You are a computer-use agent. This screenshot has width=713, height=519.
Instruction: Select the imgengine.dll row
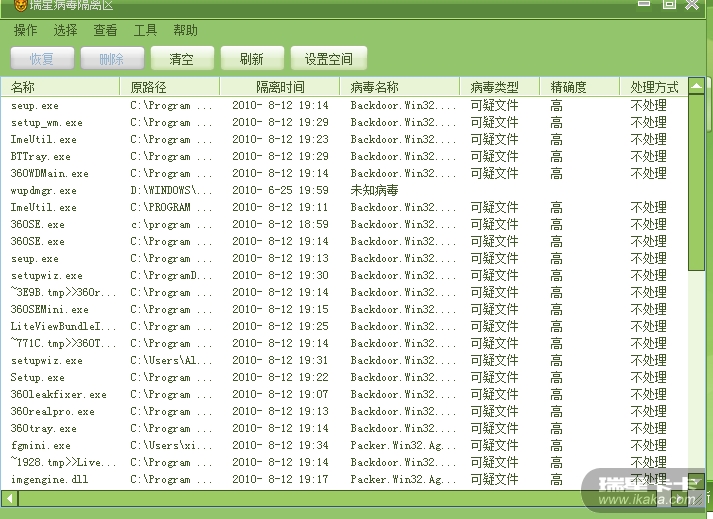(344, 479)
